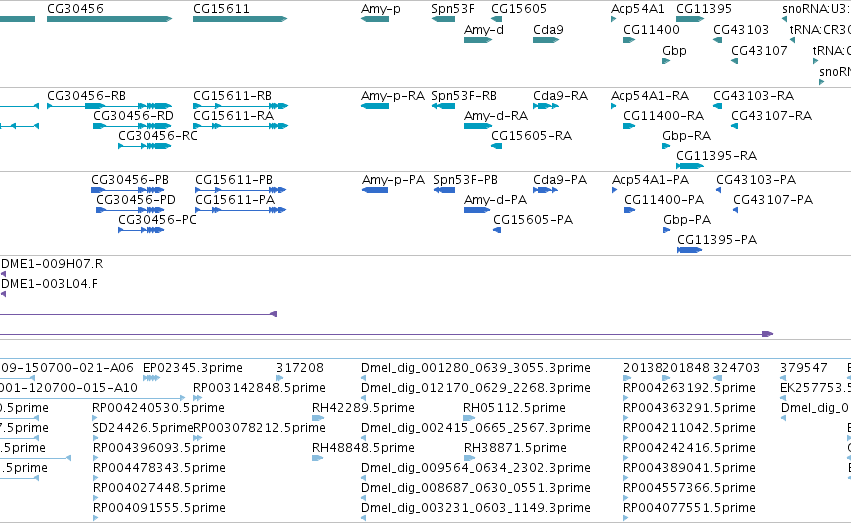
Task: Click the CG11395 gene label
Action: (x=704, y=9)
